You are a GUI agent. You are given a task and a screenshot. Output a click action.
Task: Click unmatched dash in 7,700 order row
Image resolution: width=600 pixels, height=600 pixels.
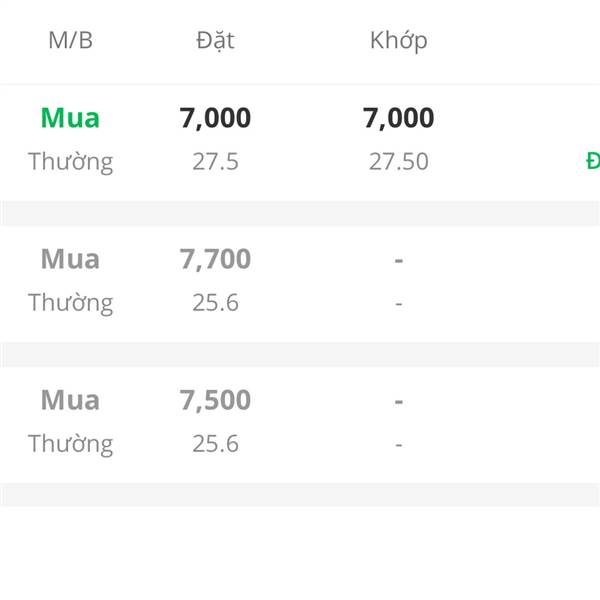click(399, 261)
